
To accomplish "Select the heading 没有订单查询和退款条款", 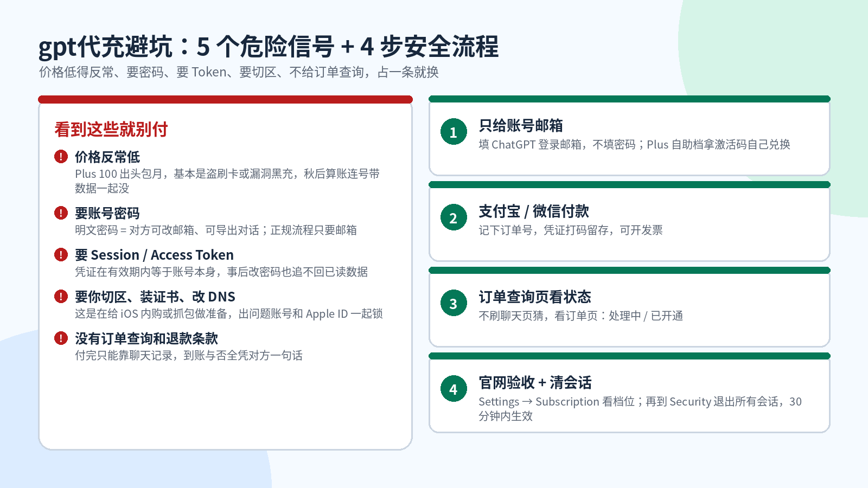I will (146, 339).
